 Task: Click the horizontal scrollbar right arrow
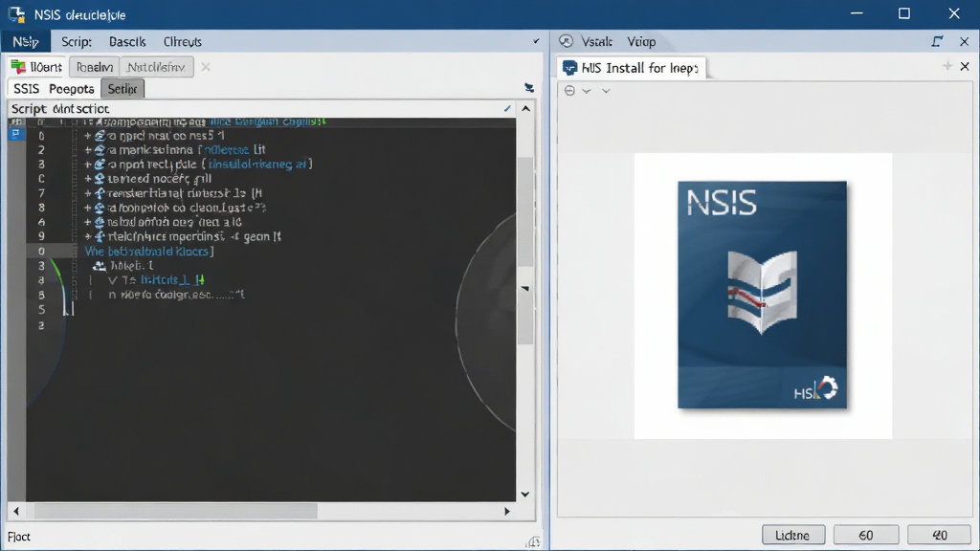(507, 511)
